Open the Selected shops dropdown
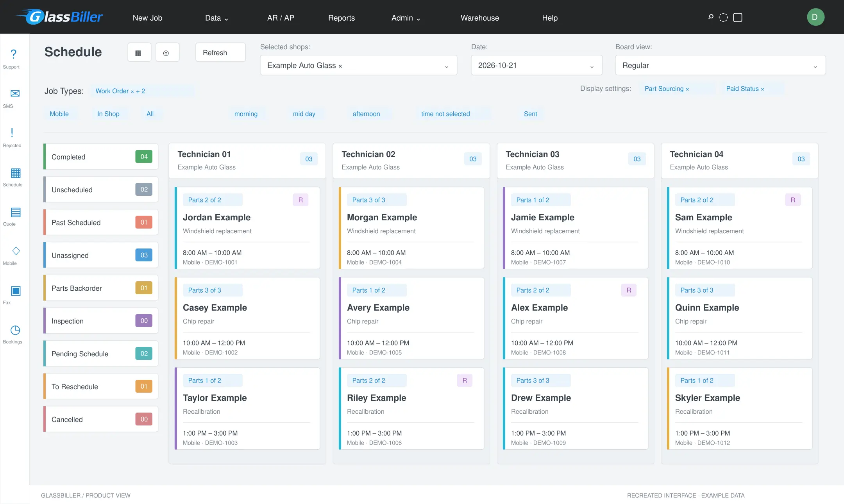 pos(358,65)
